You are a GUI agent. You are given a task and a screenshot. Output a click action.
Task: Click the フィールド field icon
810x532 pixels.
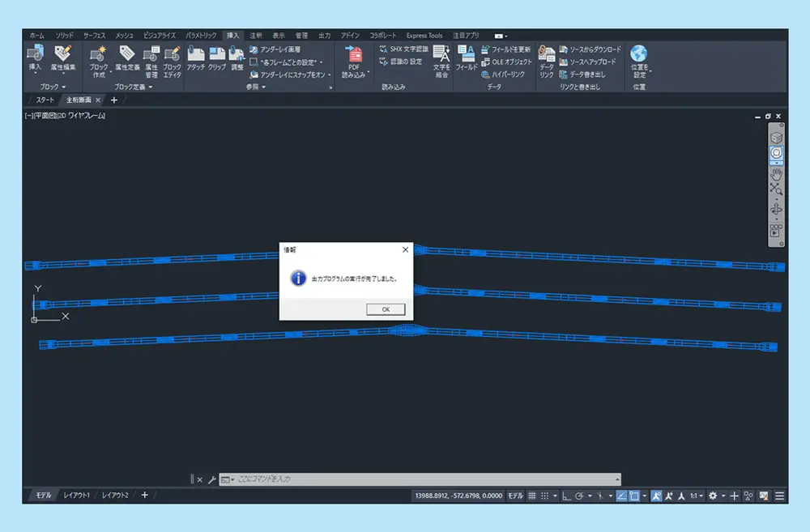(x=466, y=57)
